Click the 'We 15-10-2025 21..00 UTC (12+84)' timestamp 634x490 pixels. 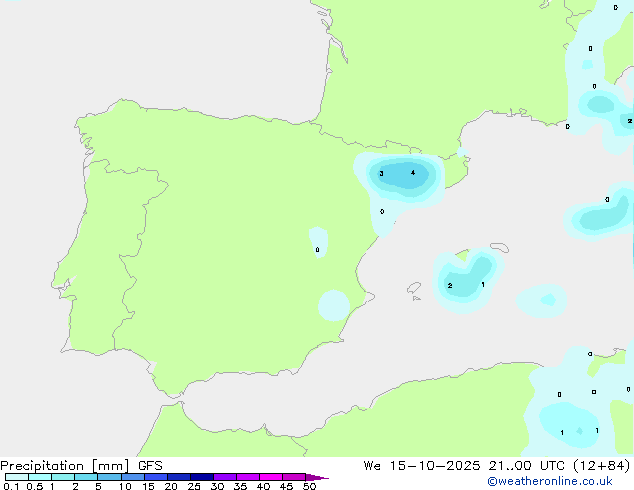click(497, 466)
